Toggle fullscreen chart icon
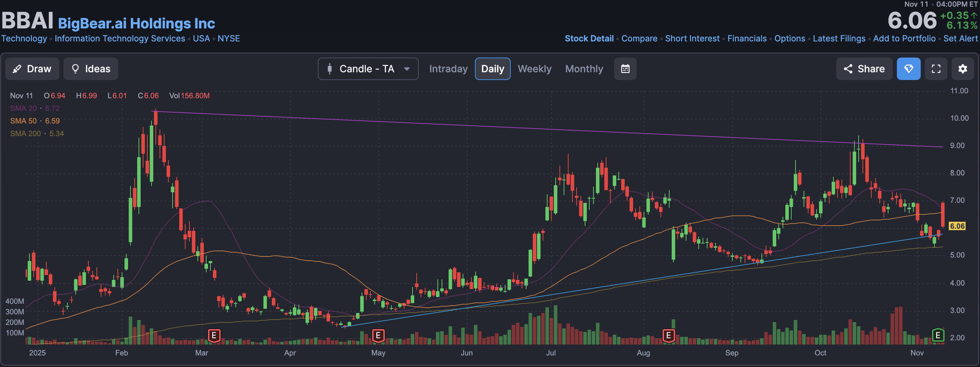Viewport: 980px width, 367px height. click(x=936, y=69)
